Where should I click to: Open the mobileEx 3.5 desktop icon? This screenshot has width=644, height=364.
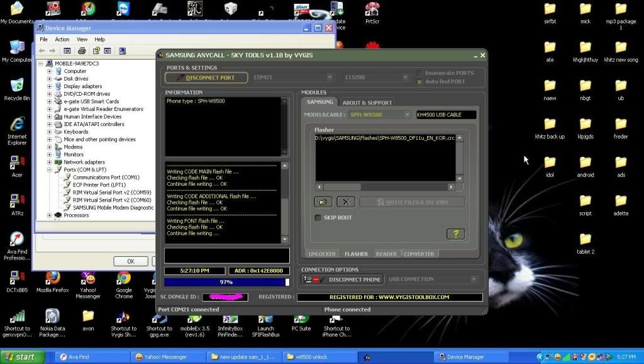[x=195, y=325]
